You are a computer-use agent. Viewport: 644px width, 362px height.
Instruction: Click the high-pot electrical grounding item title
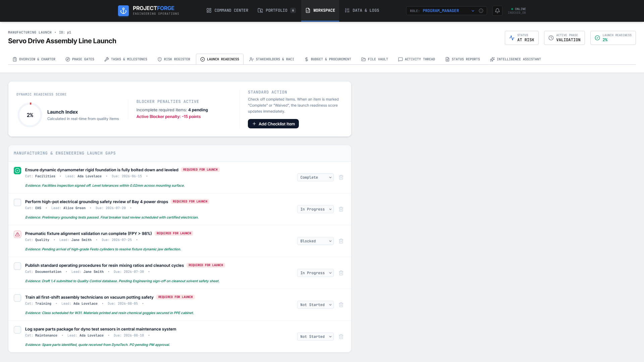97,202
